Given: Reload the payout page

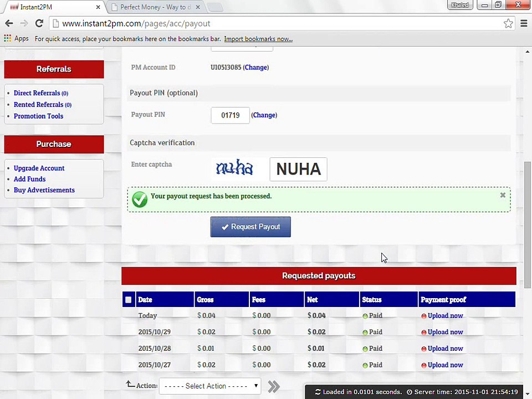Looking at the screenshot, I should [39, 23].
